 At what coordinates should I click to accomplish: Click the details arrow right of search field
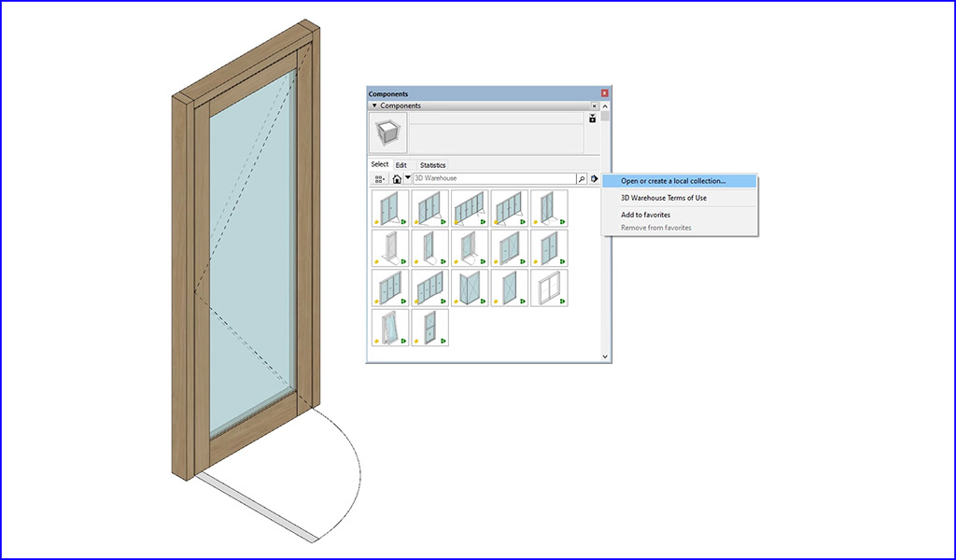coord(594,178)
